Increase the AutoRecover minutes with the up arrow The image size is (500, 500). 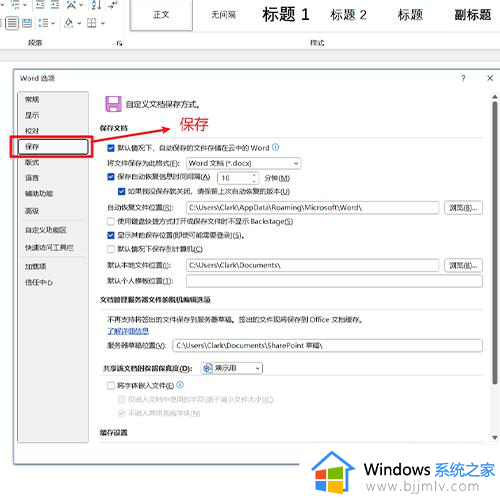[254, 175]
